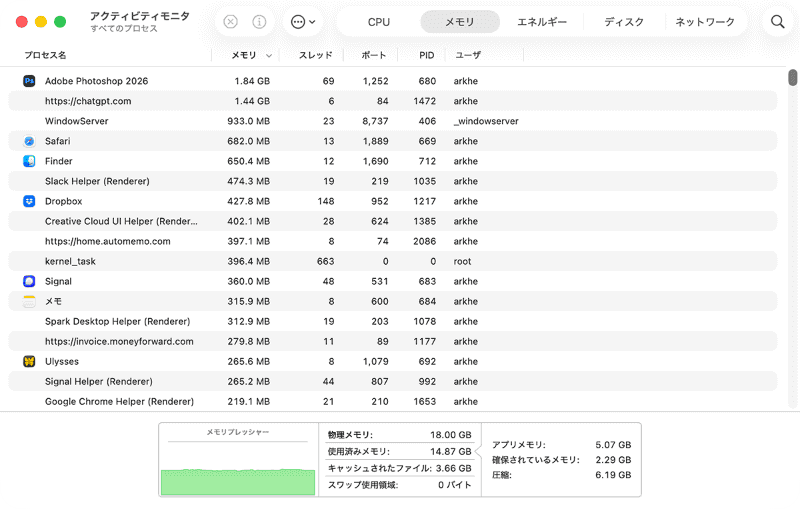Click the process info (i) toolbar icon
Image resolution: width=800 pixels, height=509 pixels.
(259, 22)
